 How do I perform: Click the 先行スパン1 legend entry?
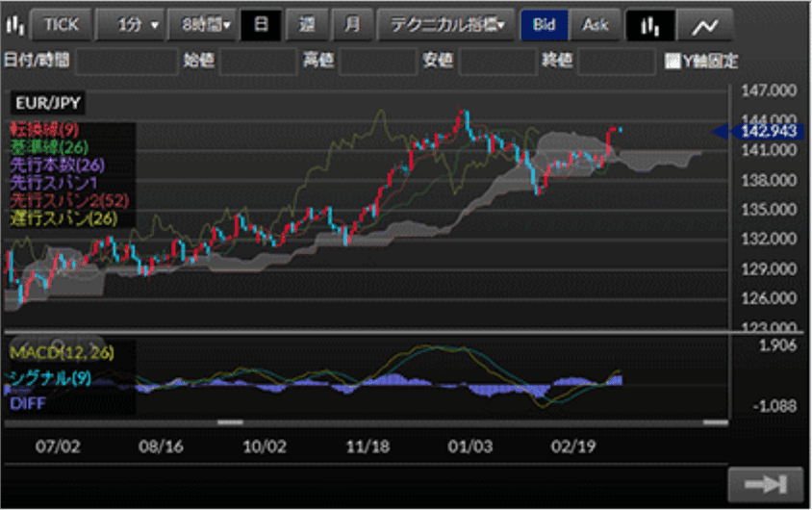[53, 183]
